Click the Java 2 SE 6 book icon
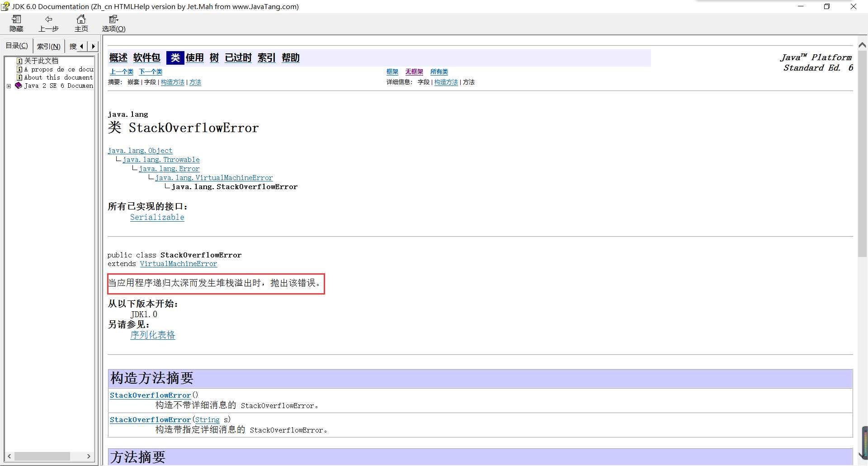 tap(19, 86)
